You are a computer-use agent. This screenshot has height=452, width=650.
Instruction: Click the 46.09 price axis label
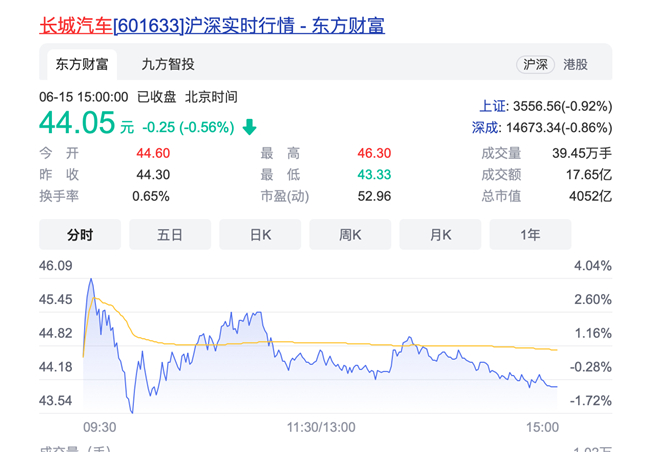click(x=56, y=265)
